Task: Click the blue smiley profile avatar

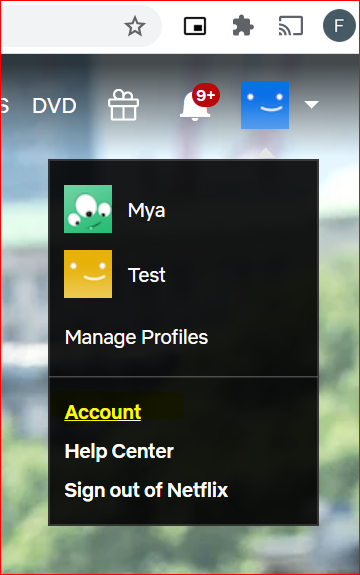Action: [265, 105]
